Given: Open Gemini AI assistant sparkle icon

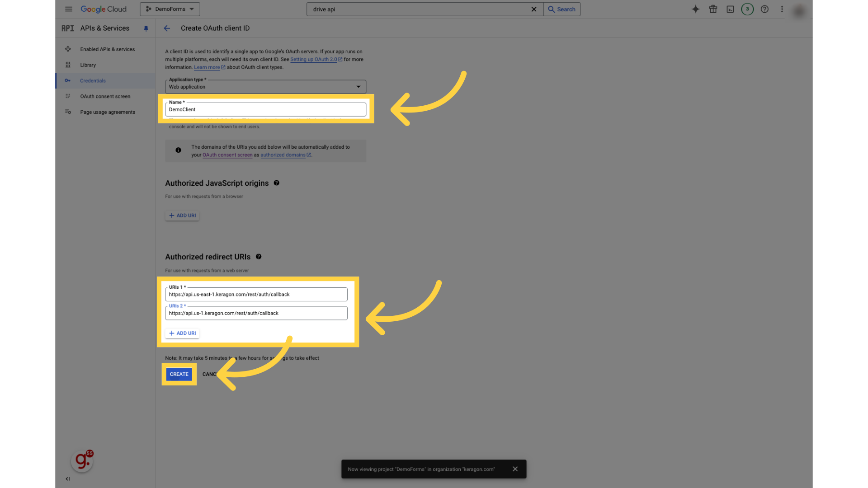Looking at the screenshot, I should tap(696, 9).
